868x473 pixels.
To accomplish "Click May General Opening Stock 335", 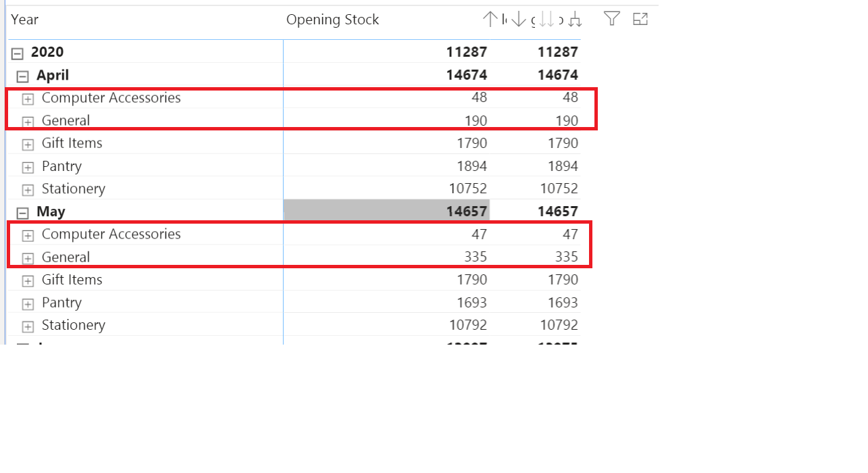I will [x=476, y=256].
